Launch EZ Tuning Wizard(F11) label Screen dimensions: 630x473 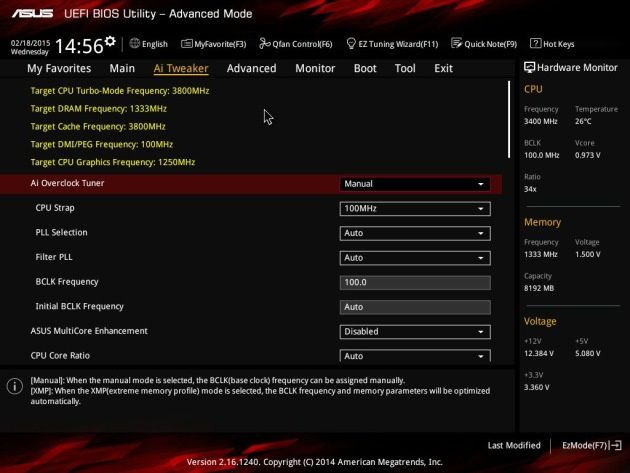click(398, 44)
